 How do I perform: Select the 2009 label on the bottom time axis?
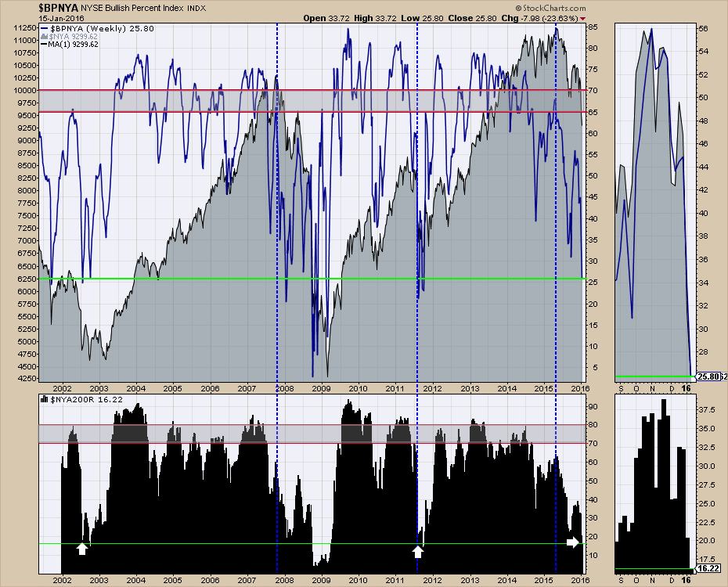(321, 580)
